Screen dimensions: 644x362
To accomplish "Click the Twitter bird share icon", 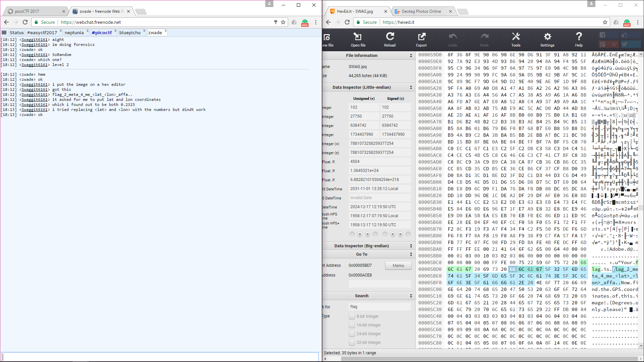I will (x=624, y=44).
